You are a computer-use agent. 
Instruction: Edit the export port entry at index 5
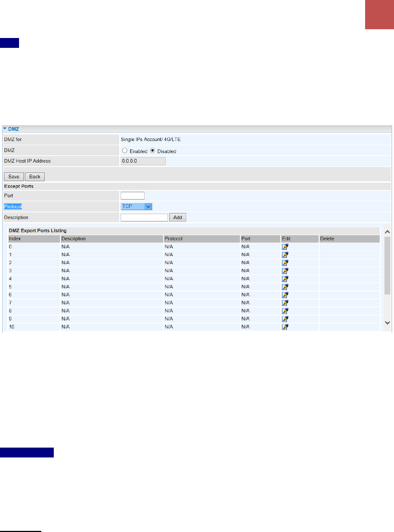[285, 287]
